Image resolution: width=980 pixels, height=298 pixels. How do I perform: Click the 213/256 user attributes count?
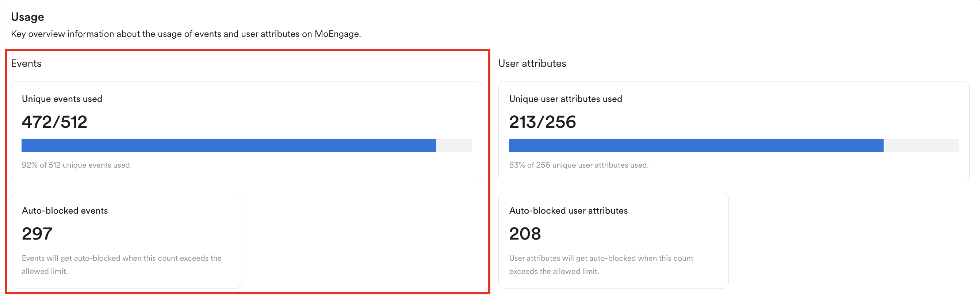(x=543, y=122)
